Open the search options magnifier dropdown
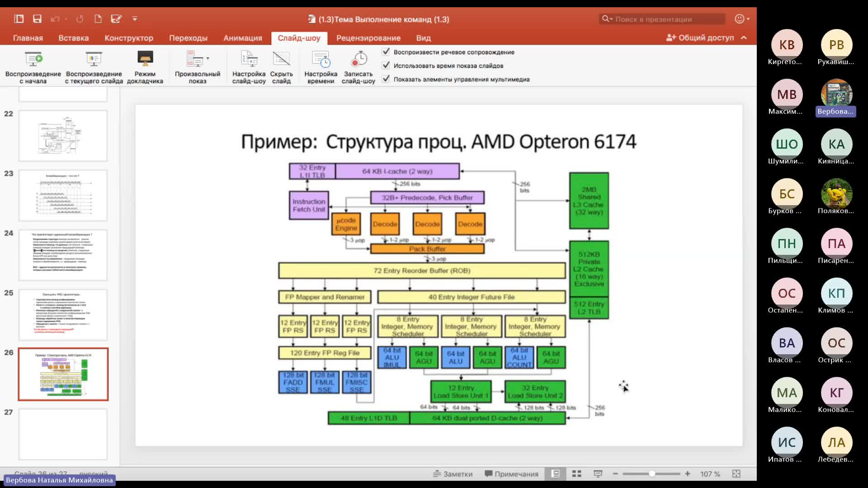Viewport: 868px width, 488px height. point(607,19)
